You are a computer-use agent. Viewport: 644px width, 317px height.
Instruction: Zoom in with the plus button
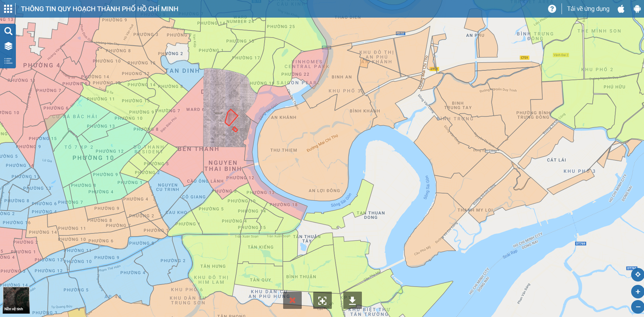coord(638,292)
